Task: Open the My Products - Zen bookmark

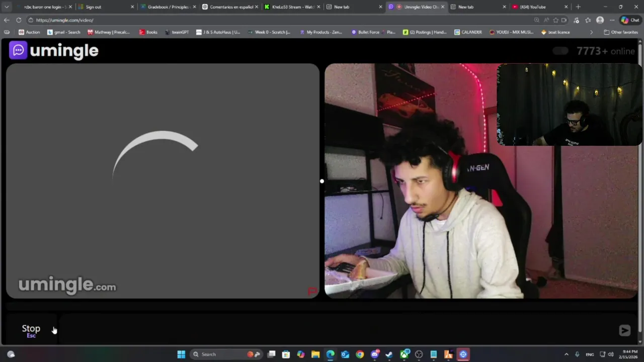Action: point(321,32)
